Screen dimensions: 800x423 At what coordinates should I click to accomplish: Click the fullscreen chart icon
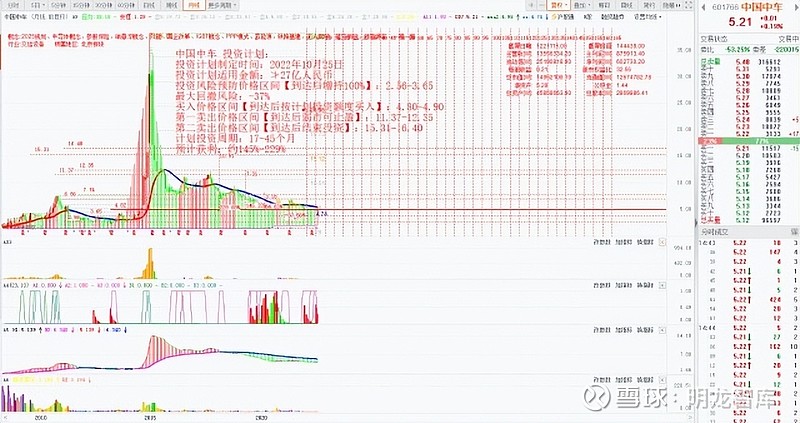tap(689, 6)
